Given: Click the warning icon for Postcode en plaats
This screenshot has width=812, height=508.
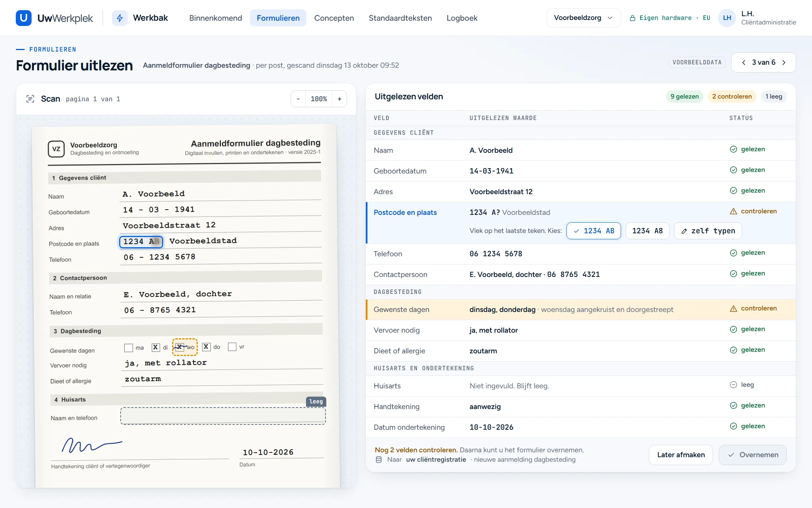Looking at the screenshot, I should 733,211.
